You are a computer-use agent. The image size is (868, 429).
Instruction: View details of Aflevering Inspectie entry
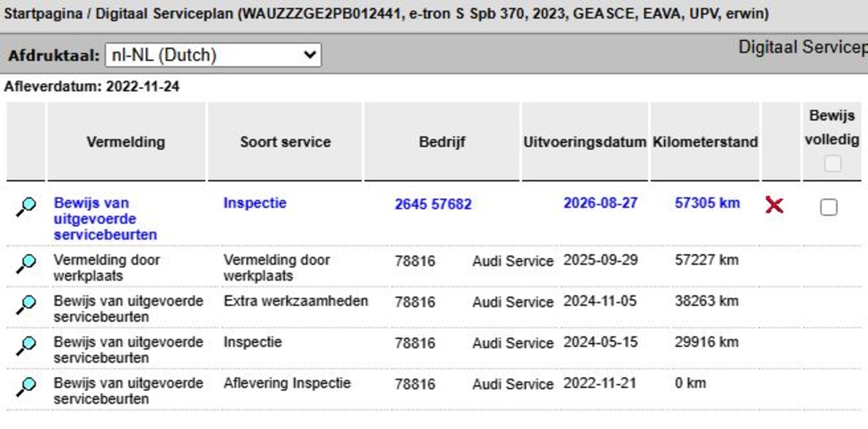point(26,387)
